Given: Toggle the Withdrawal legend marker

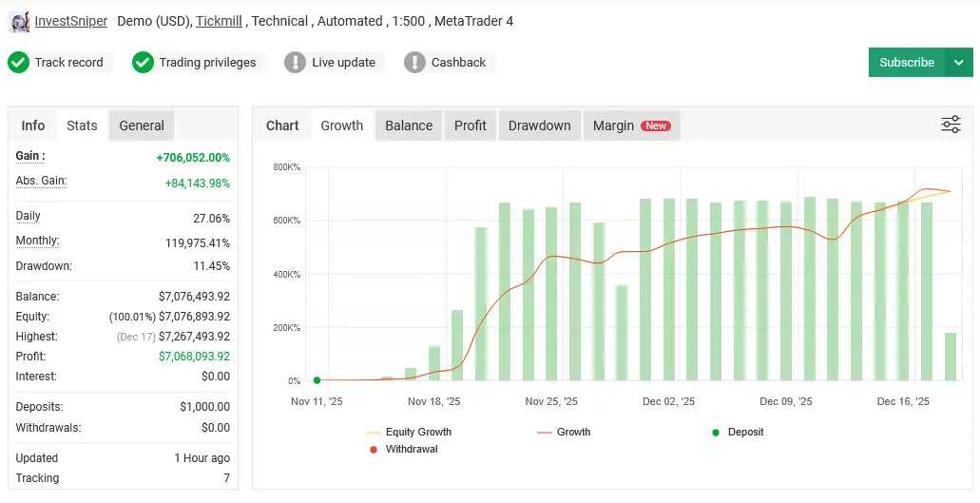Looking at the screenshot, I should click(373, 449).
